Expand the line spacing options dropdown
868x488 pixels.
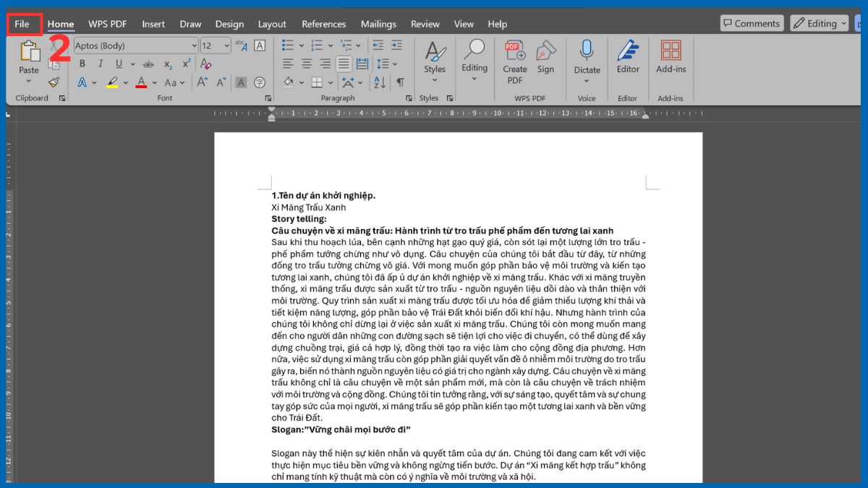[395, 64]
